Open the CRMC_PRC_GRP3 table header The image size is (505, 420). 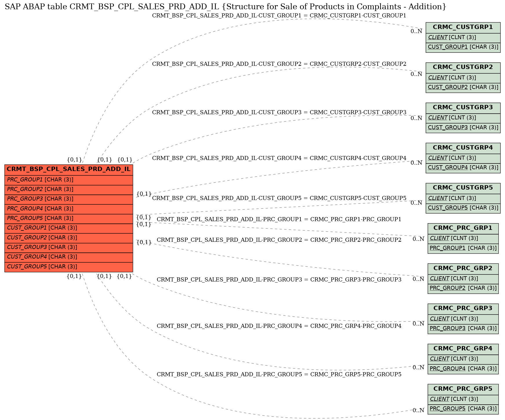(x=463, y=309)
